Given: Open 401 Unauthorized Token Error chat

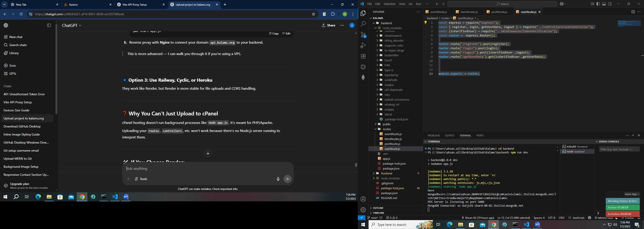Looking at the screenshot, I should pyautogui.click(x=24, y=94).
